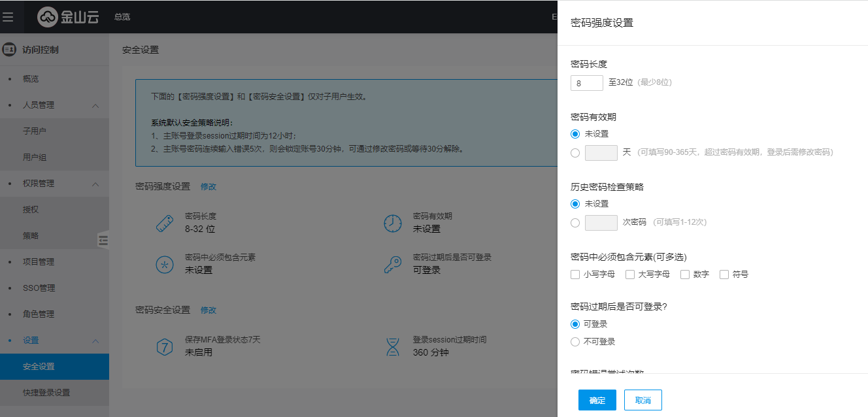
Task: Select the 次密码 radio option
Action: 575,223
